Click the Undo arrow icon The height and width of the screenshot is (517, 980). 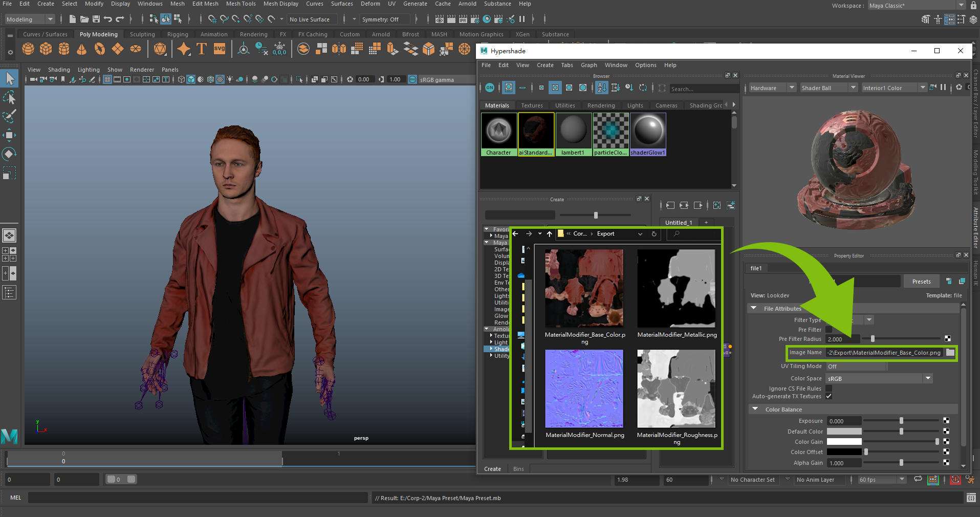pos(108,19)
